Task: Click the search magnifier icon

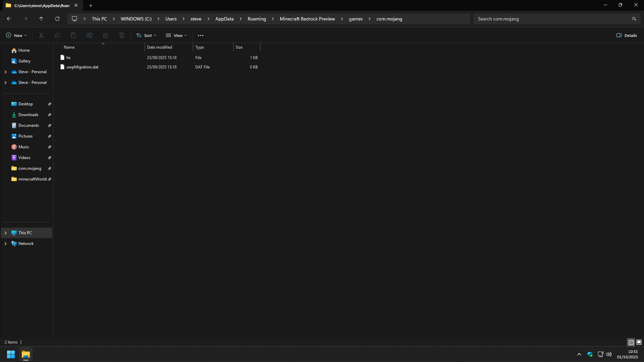Action: [634, 19]
